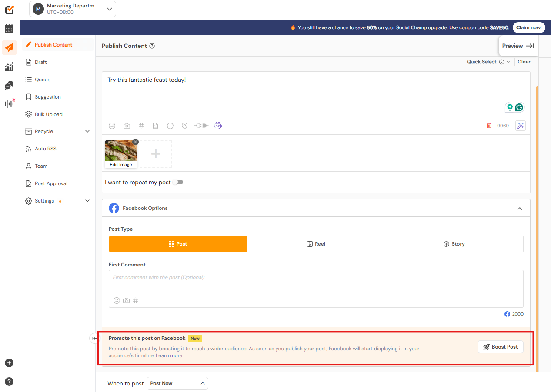The width and height of the screenshot is (551, 392).
Task: Add hashtag to First Comment
Action: (x=136, y=300)
